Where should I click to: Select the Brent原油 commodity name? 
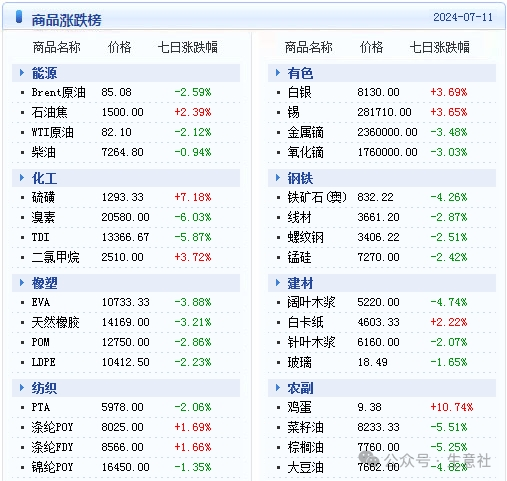(59, 92)
